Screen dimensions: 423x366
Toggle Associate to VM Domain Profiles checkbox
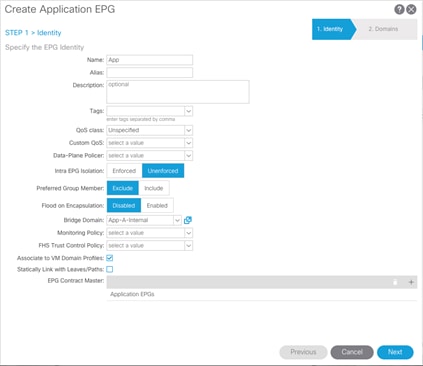(x=110, y=258)
